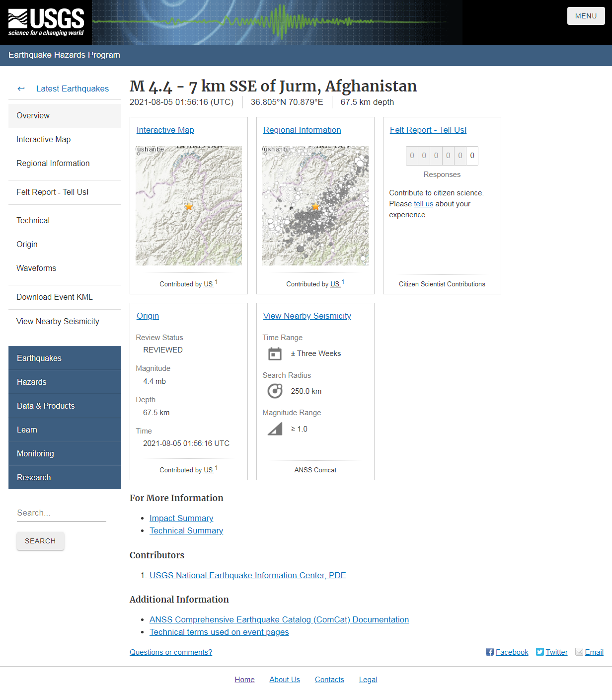The image size is (612, 700).
Task: Click US contributor link under Interactive Map
Action: pyautogui.click(x=209, y=284)
